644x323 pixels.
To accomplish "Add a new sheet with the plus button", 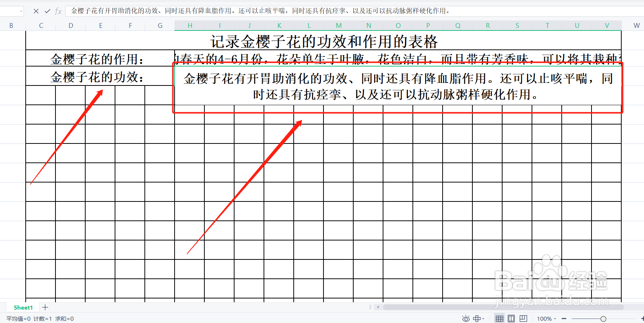I will coord(45,307).
